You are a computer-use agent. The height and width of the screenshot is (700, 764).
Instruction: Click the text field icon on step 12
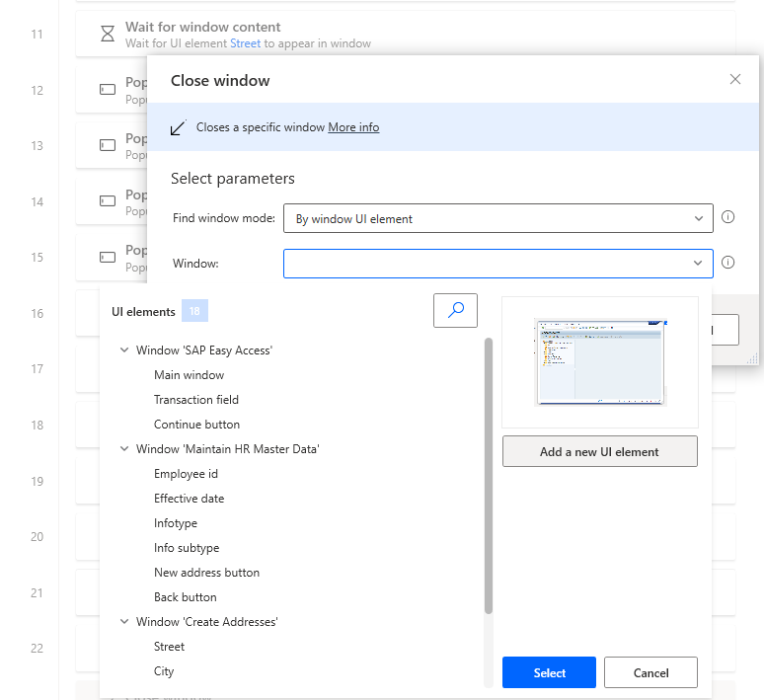click(108, 90)
